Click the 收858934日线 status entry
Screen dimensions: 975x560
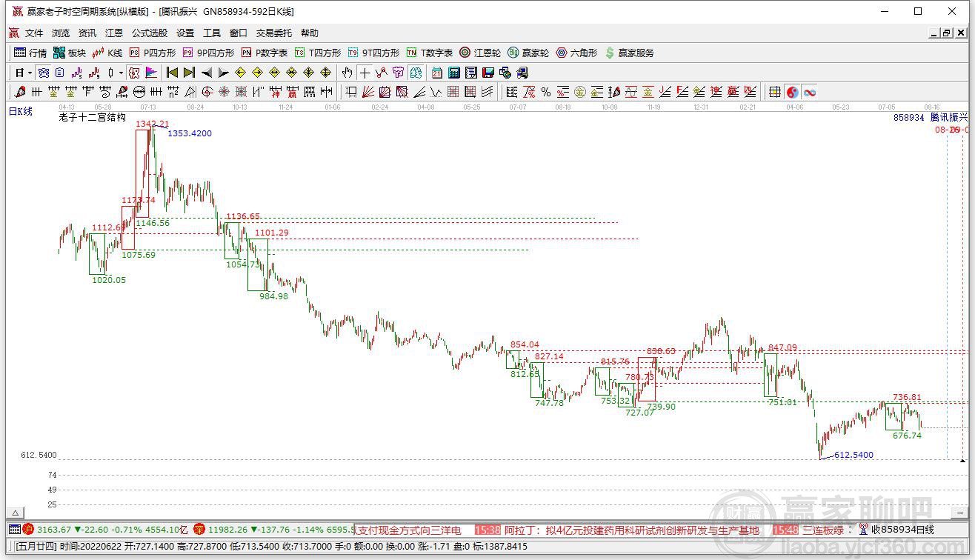[x=902, y=530]
